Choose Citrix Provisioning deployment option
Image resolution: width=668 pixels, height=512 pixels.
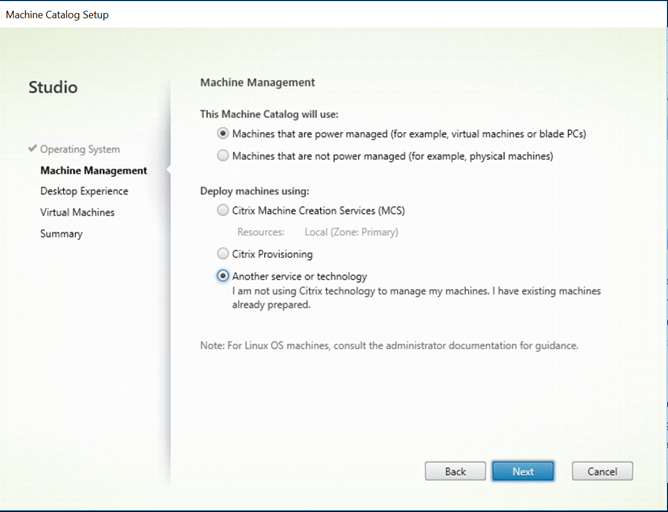223,254
